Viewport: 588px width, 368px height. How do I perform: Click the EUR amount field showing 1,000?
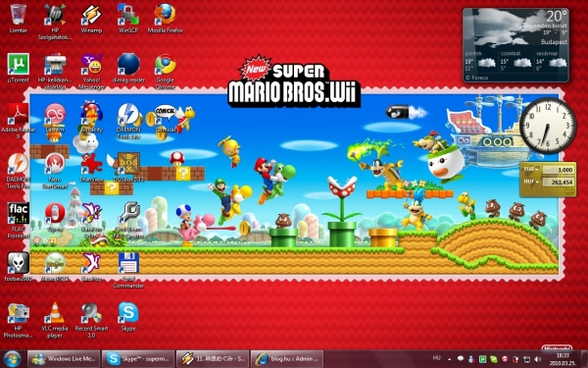pyautogui.click(x=559, y=170)
